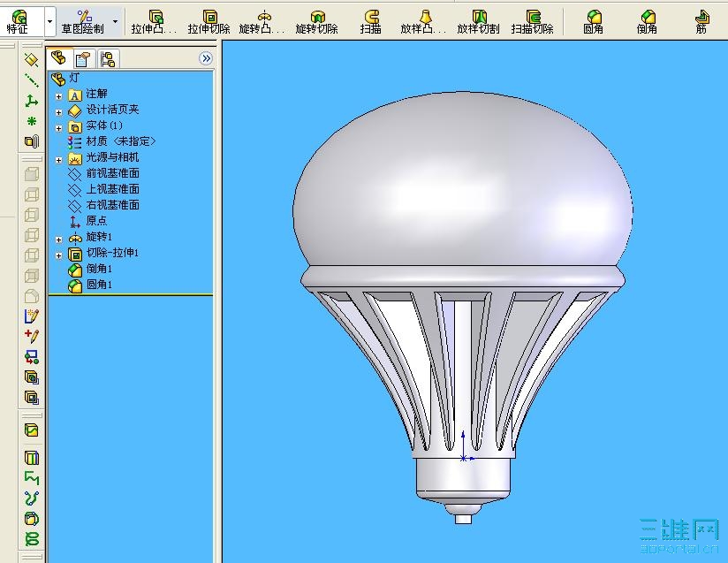Select 注解 in the feature tree
The width and height of the screenshot is (728, 563).
click(87, 95)
